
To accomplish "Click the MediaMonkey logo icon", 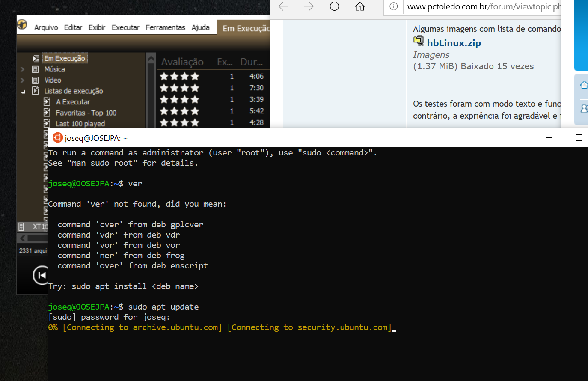I will 22,24.
